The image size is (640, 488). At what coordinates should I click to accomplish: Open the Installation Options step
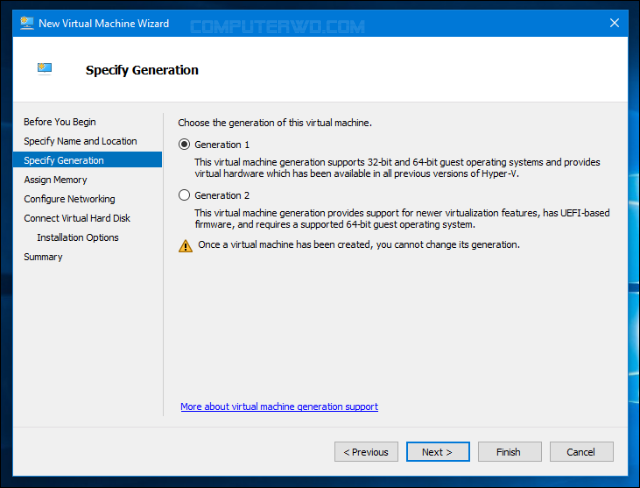pos(78,237)
